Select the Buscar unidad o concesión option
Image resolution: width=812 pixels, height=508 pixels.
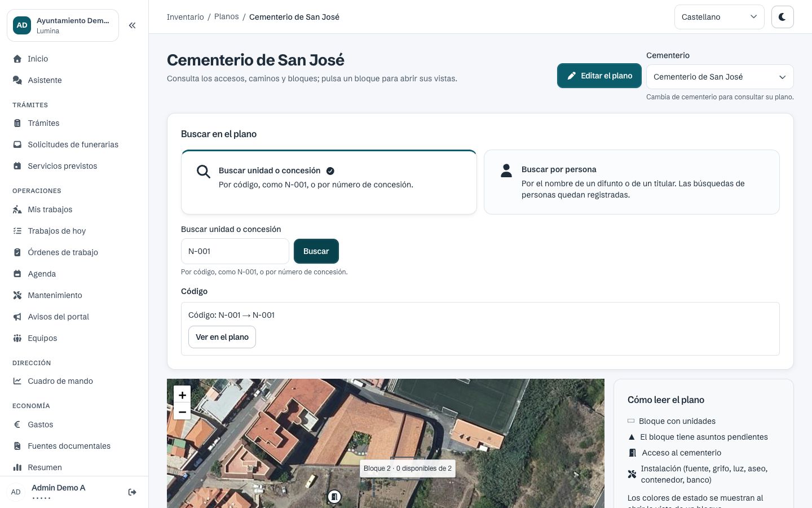tap(329, 182)
